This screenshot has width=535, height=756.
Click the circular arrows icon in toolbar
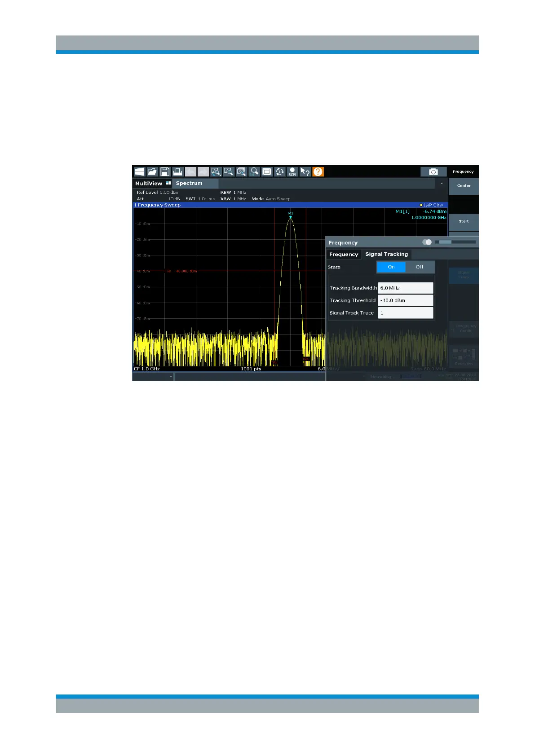(x=280, y=171)
